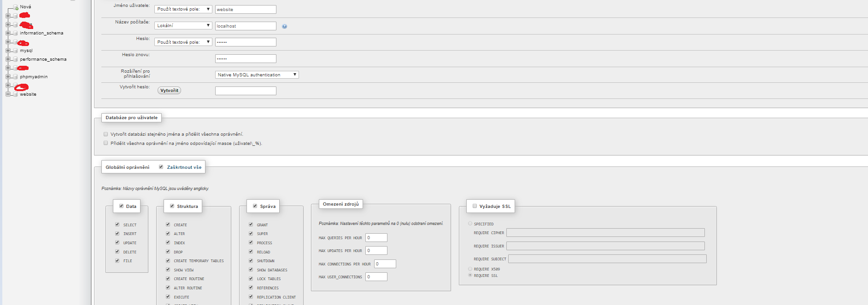The width and height of the screenshot is (868, 305).
Task: Click the website database icon
Action: pyautogui.click(x=15, y=94)
